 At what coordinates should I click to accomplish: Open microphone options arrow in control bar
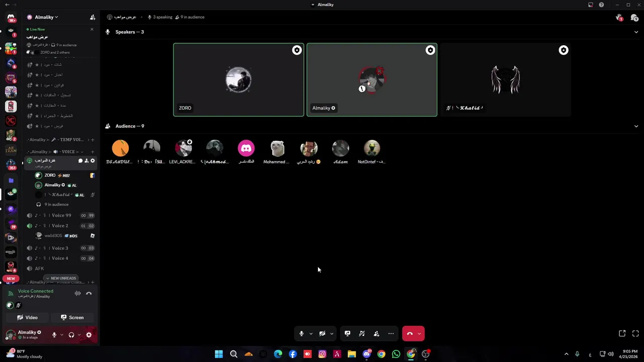pos(311,333)
